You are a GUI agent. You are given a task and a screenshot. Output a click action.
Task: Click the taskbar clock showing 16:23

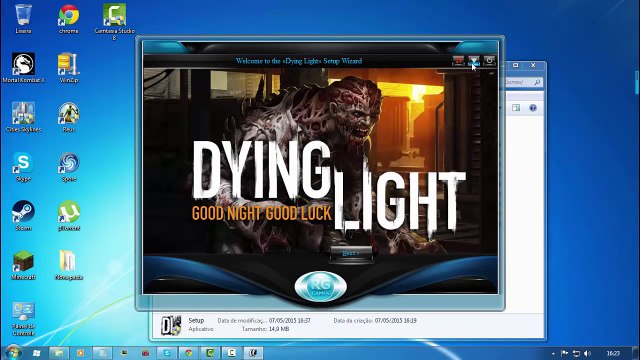click(613, 353)
